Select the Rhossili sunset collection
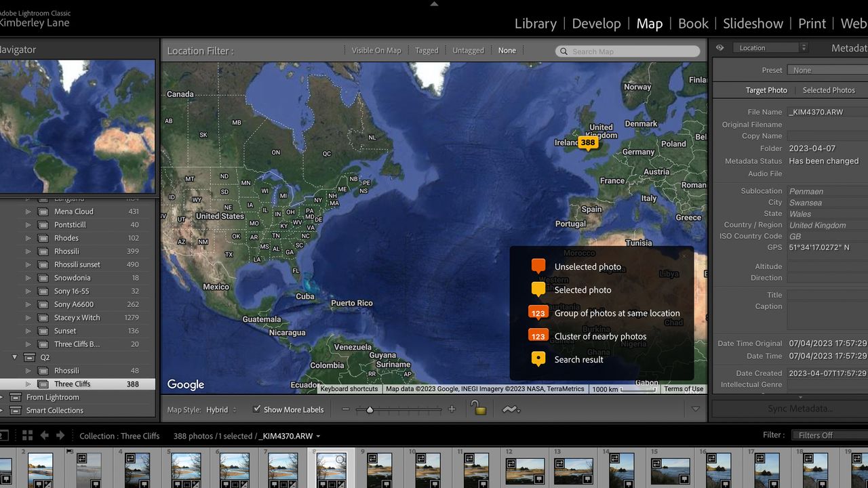868x488 pixels. pos(78,264)
